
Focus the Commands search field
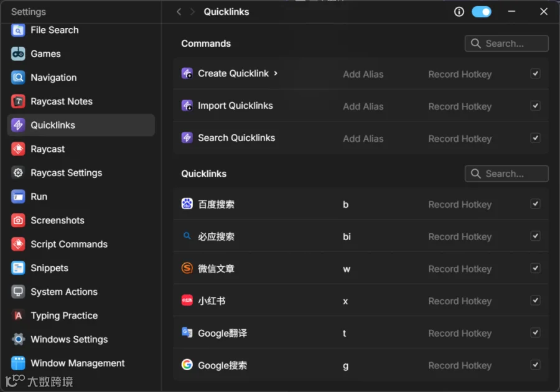506,44
